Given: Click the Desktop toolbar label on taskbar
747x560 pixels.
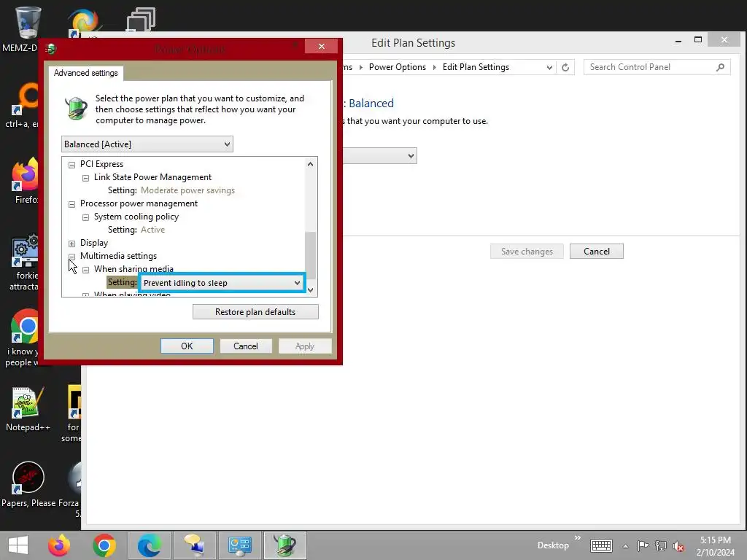Looking at the screenshot, I should coord(553,545).
